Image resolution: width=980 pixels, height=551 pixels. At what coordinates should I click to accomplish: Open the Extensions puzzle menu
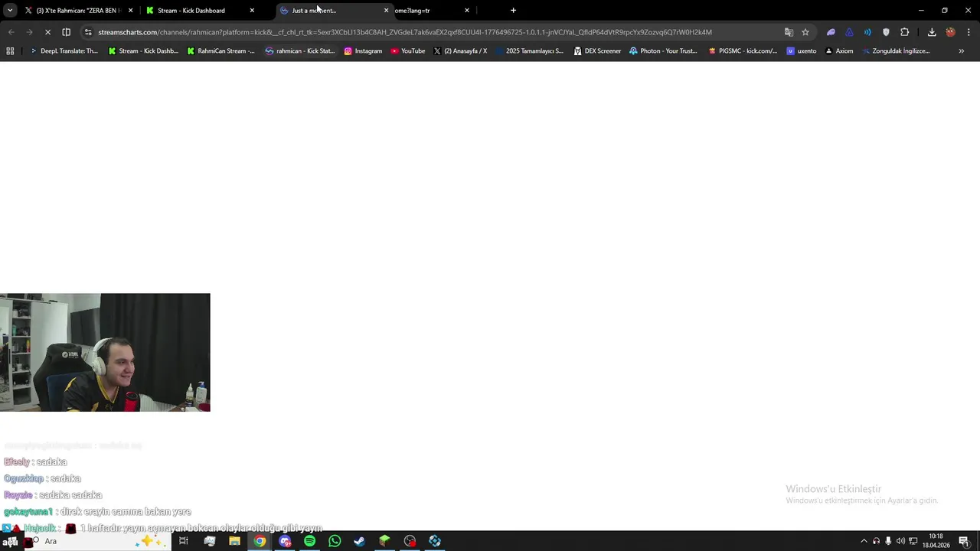pos(904,32)
